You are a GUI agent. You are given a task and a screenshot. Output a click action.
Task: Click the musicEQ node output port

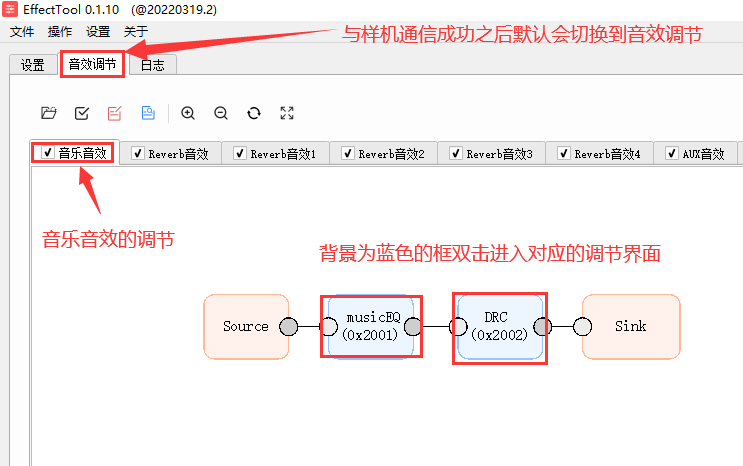[413, 327]
